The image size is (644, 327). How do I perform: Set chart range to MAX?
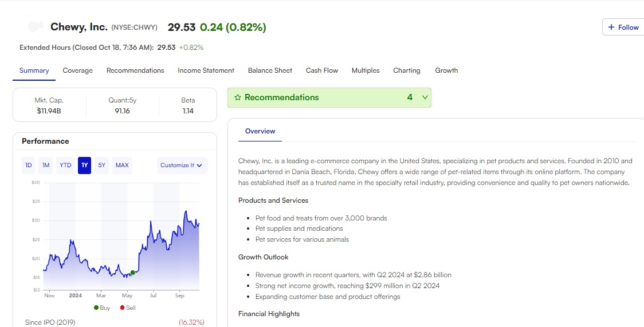click(x=122, y=166)
